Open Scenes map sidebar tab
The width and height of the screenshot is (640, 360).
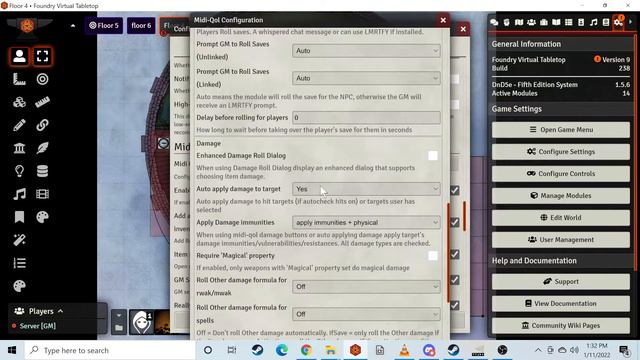pyautogui.click(x=519, y=22)
